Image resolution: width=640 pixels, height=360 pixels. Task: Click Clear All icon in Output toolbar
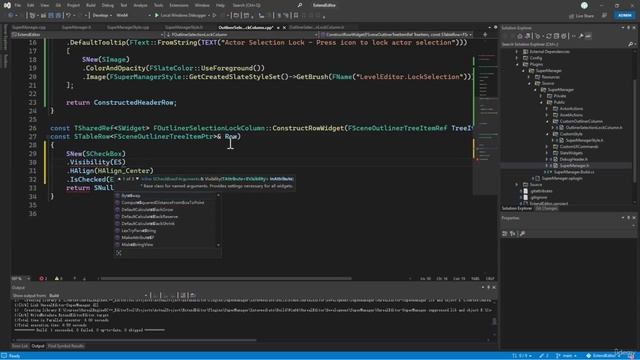point(183,295)
